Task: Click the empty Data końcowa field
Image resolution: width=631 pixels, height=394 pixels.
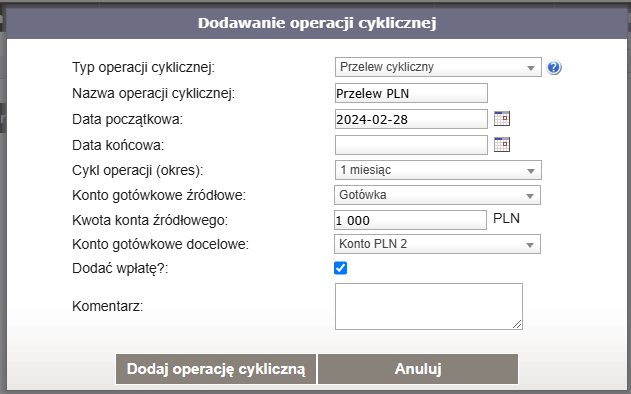Action: coord(411,145)
